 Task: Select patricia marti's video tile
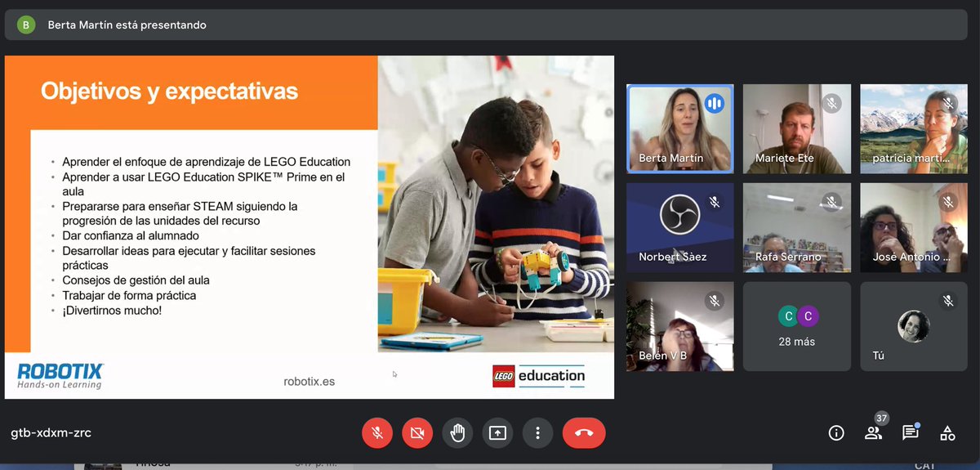[x=914, y=129]
